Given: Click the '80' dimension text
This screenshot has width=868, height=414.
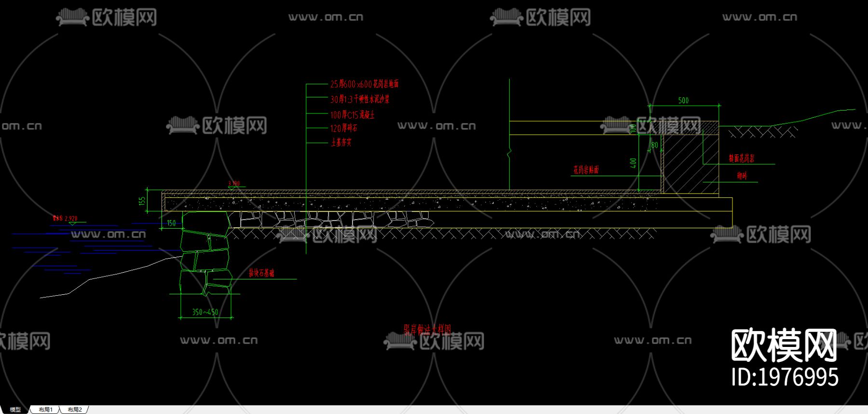Looking at the screenshot, I should [x=654, y=145].
